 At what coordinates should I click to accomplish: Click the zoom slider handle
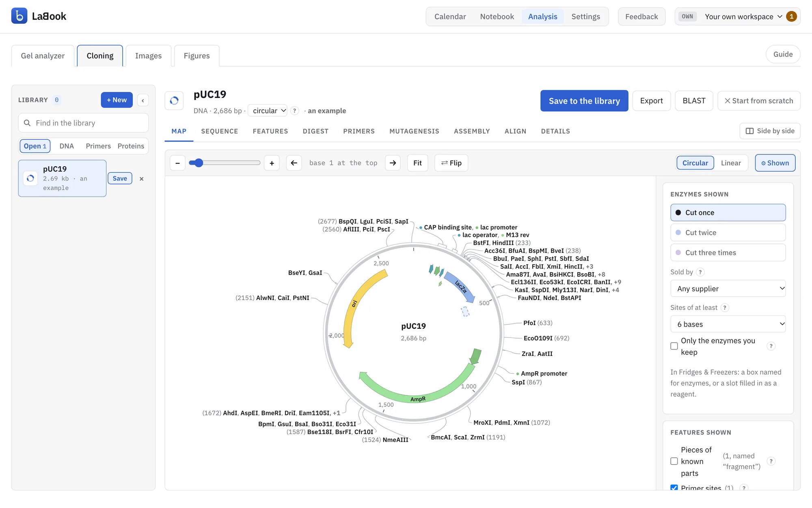coord(198,163)
